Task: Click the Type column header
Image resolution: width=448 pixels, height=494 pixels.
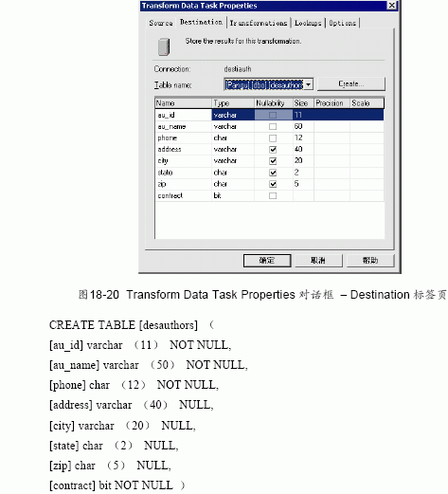Action: pyautogui.click(x=233, y=103)
